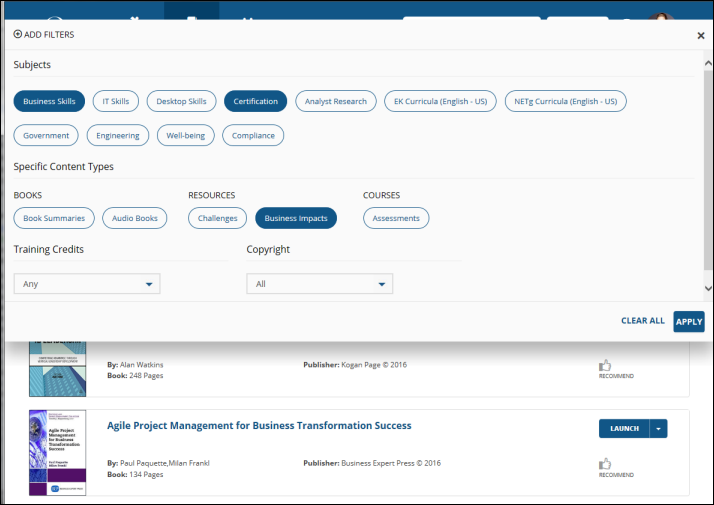Launch the Agile Project Management book
The width and height of the screenshot is (714, 505).
pyautogui.click(x=624, y=428)
